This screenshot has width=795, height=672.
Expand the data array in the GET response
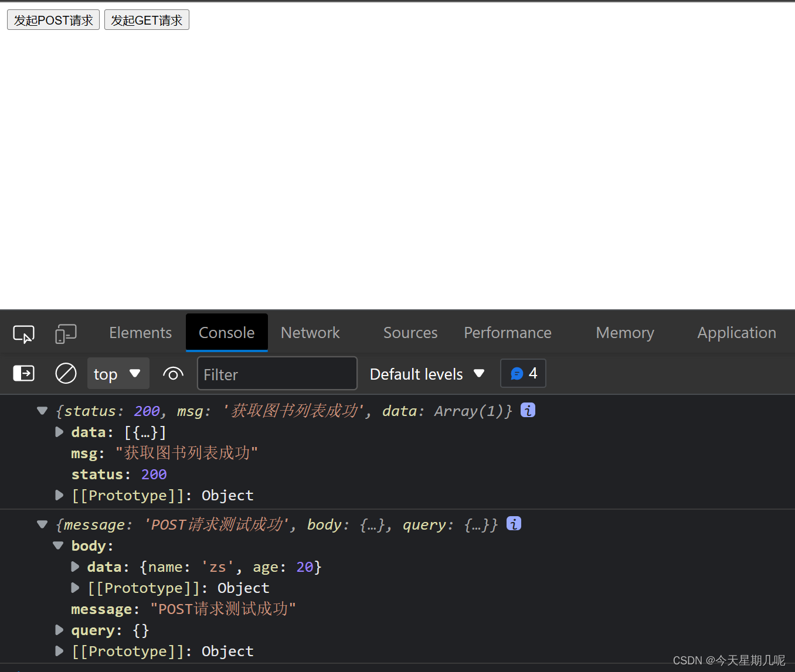pyautogui.click(x=59, y=432)
